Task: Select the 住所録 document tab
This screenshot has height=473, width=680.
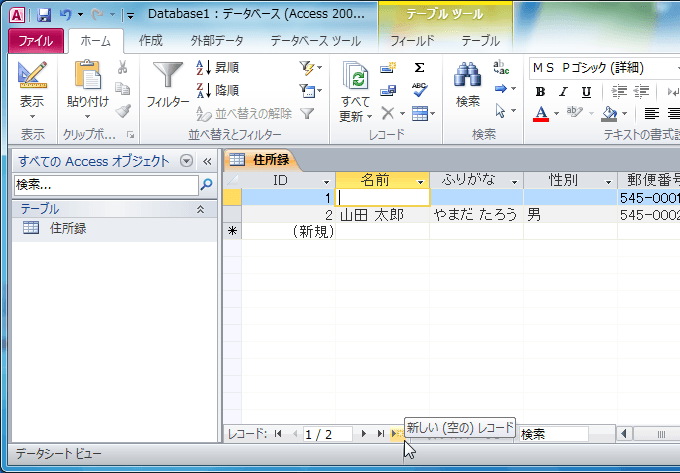Action: coord(261,160)
